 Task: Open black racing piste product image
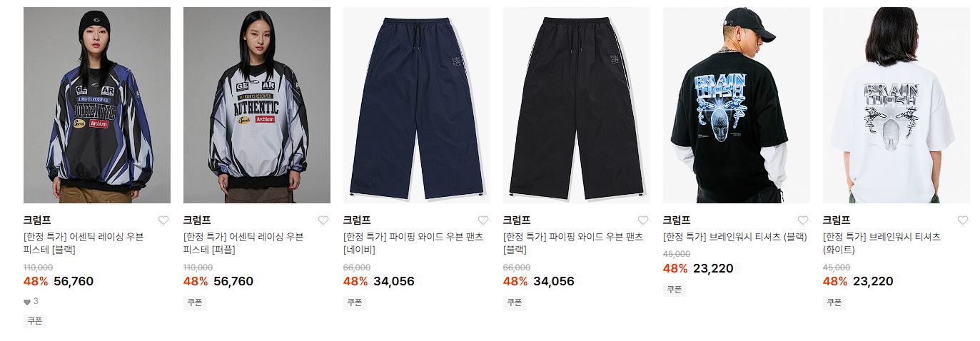[97, 105]
